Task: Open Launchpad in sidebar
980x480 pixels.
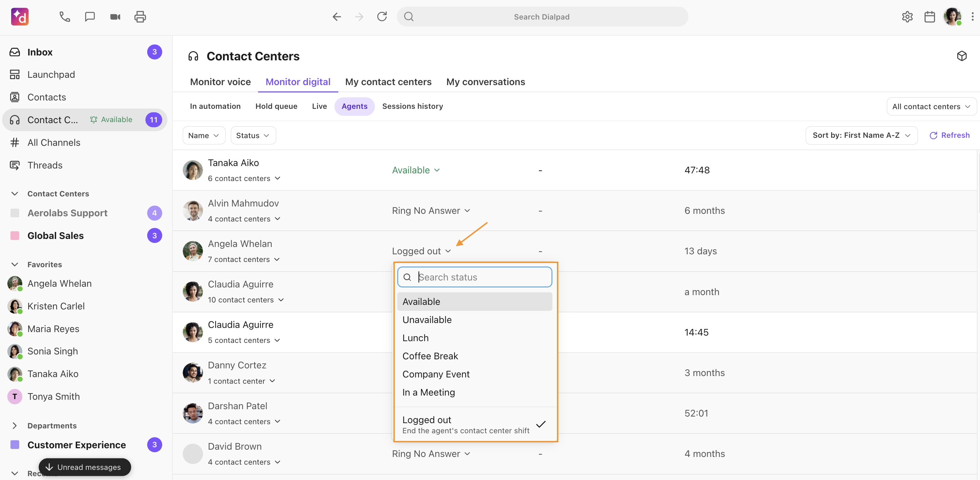Action: [84, 75]
